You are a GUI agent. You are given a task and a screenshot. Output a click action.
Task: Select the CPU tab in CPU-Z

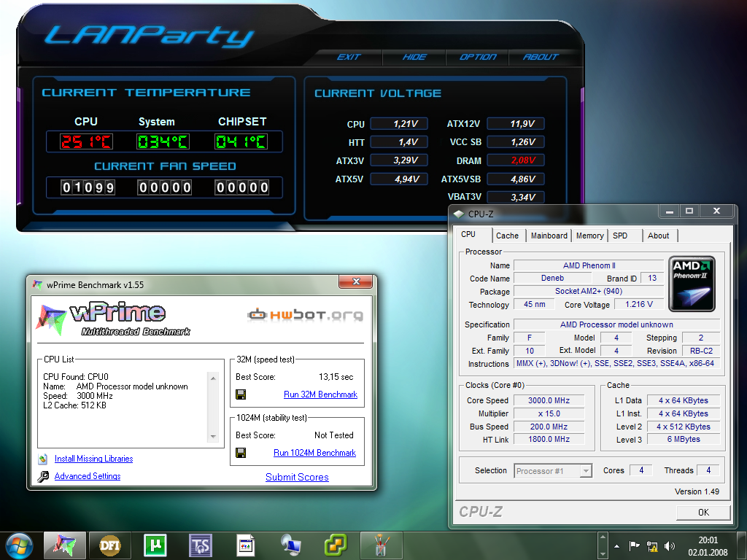[x=468, y=234]
